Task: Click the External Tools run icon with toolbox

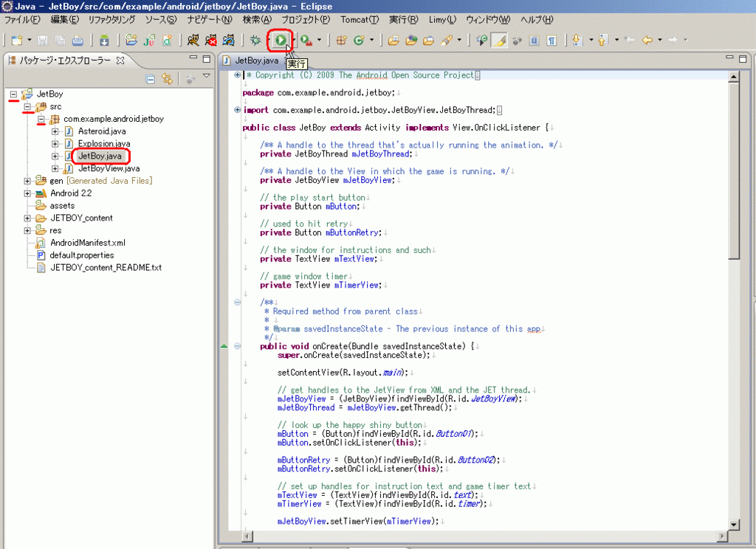Action: tap(306, 40)
